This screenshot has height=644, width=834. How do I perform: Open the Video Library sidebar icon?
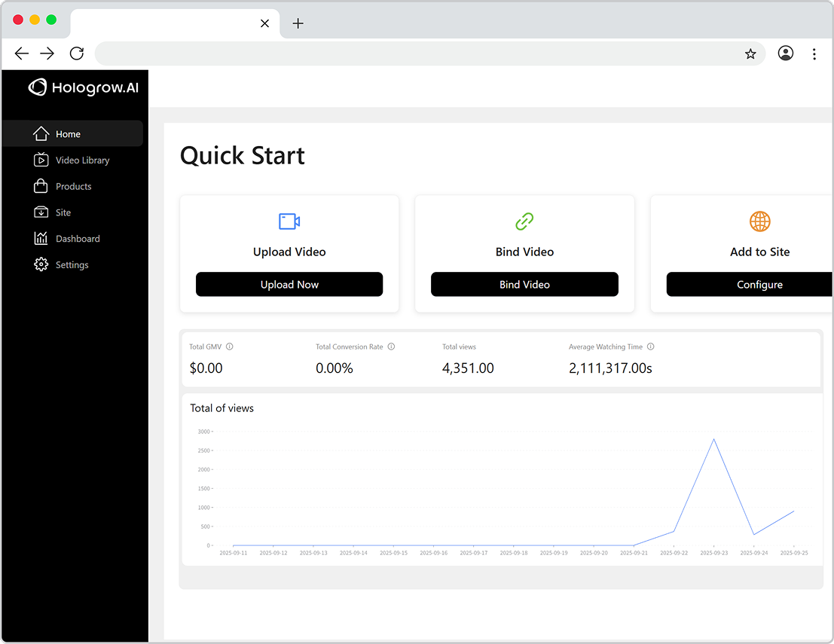coord(41,160)
